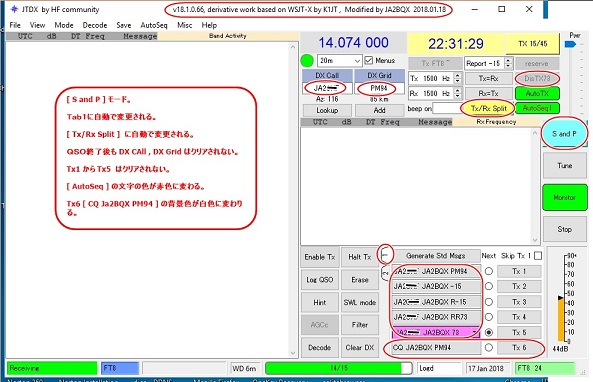Click the Tx 6 button
Viewport: 593px width, 382px height.
519,347
